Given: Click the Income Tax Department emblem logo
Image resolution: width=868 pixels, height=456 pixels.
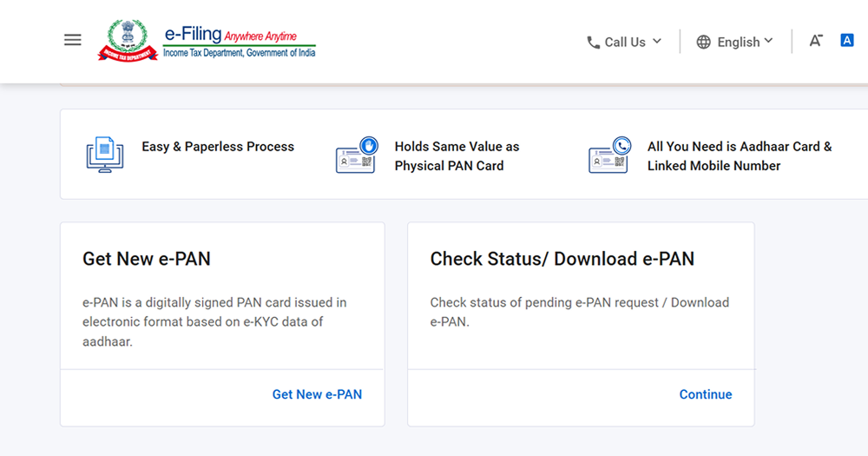Looking at the screenshot, I should point(128,40).
